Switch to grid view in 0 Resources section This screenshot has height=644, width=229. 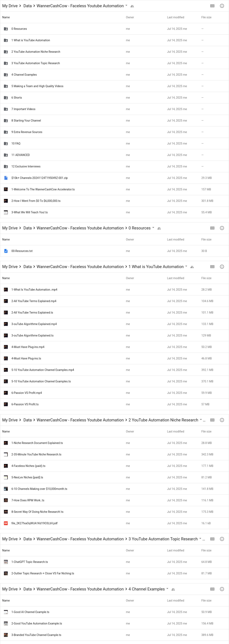point(212,228)
